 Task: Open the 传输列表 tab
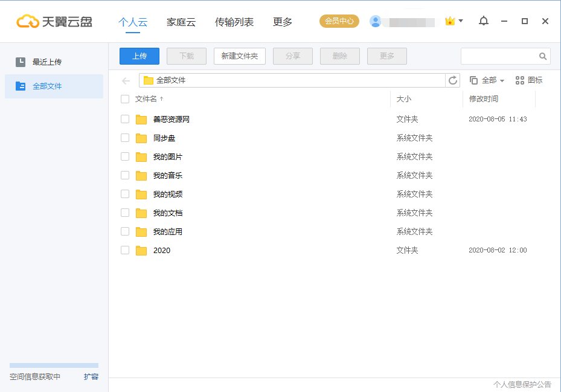[x=234, y=22]
